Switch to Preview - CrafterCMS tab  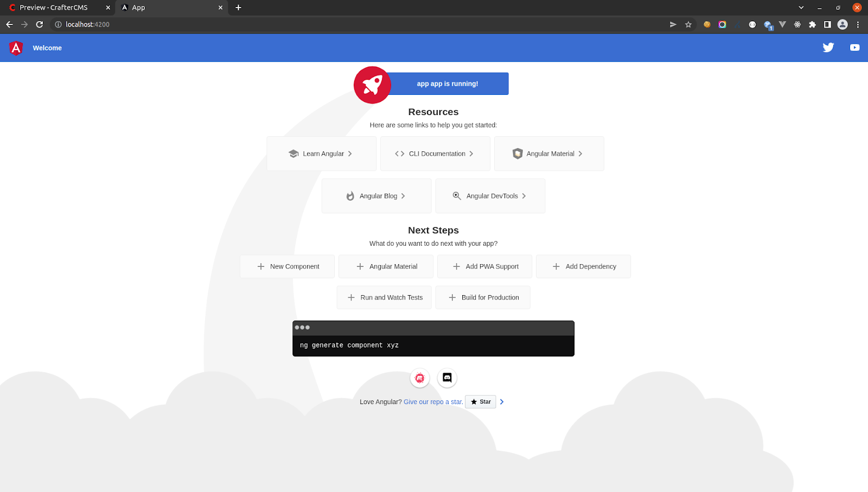[54, 8]
